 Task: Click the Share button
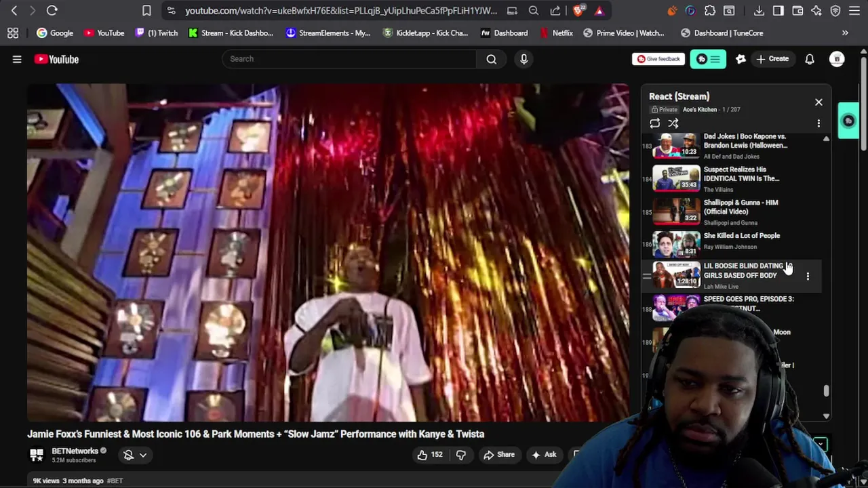[x=499, y=455]
